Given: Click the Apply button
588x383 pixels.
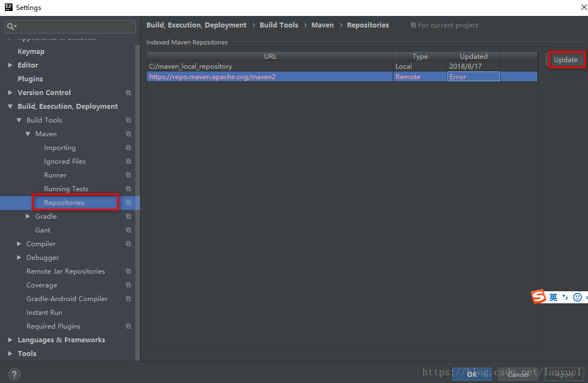Looking at the screenshot, I should [564, 374].
